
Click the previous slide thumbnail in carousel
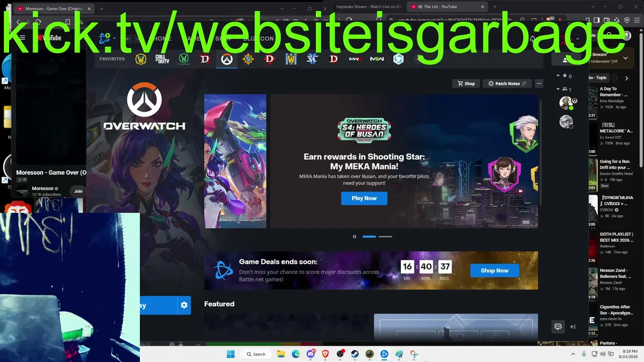click(235, 161)
